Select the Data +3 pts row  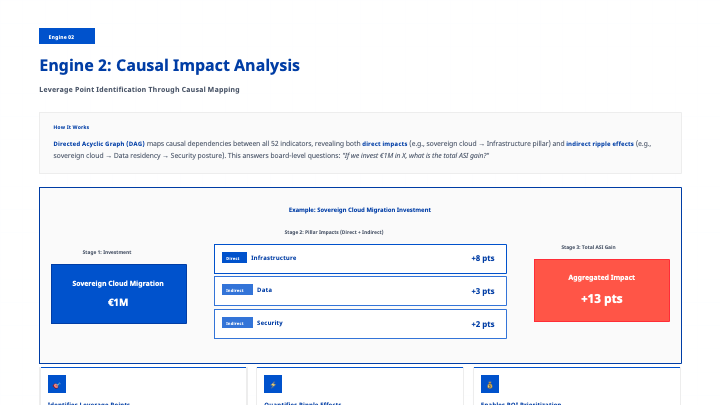pyautogui.click(x=360, y=291)
